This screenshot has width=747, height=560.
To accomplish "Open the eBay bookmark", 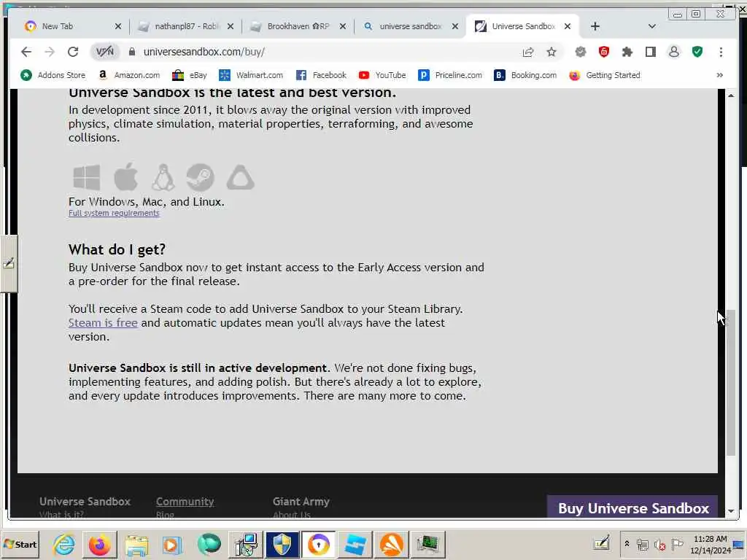I will [189, 75].
